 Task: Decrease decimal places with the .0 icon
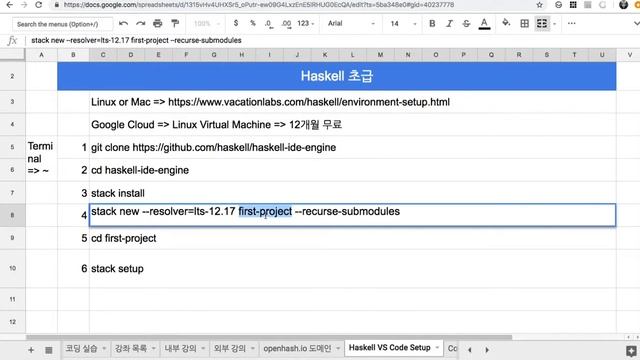tap(269, 24)
